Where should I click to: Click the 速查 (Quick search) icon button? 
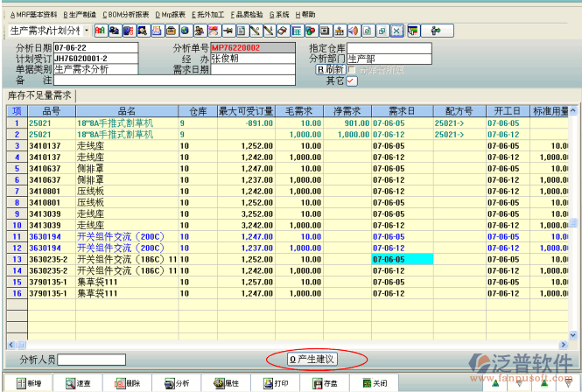tap(75, 383)
